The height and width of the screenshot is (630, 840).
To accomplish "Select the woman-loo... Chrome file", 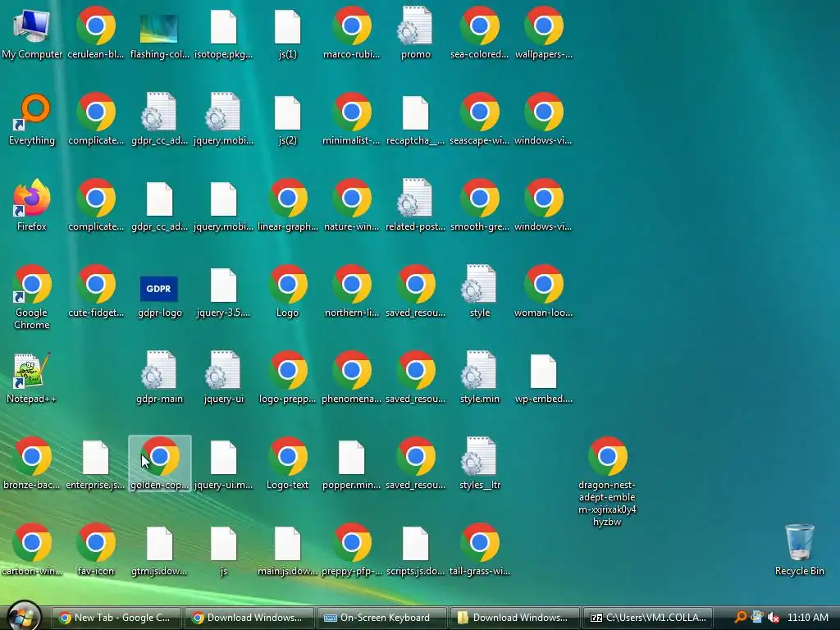I will [x=543, y=291].
